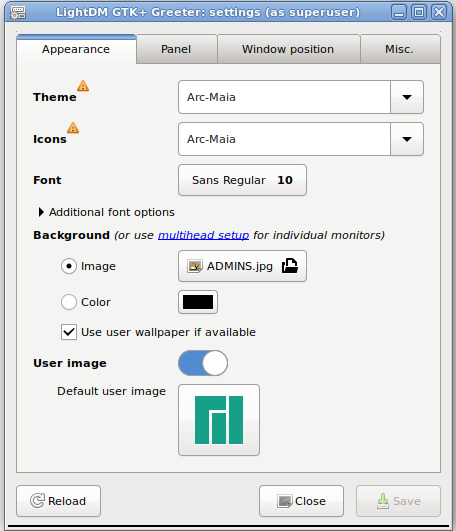Screen dimensions: 456x531
Task: Switch to the Panel tab
Action: (x=176, y=49)
